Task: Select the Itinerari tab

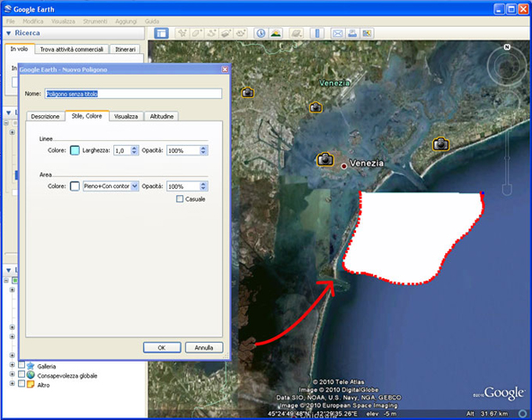Action: coord(125,50)
